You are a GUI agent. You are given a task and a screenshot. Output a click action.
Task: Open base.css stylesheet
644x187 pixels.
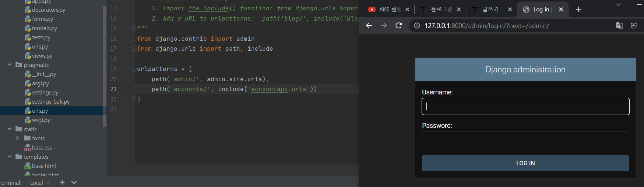click(x=42, y=148)
